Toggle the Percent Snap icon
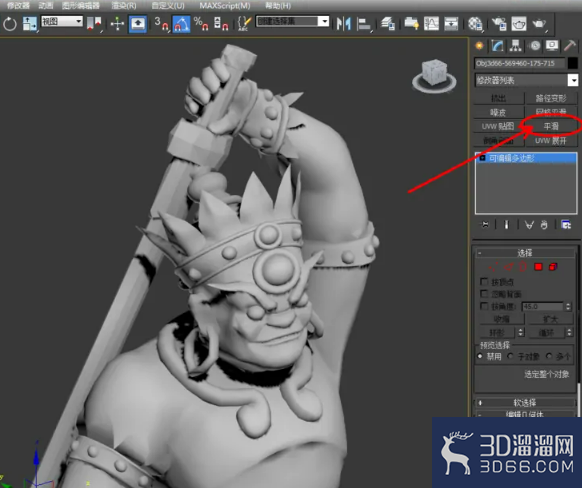582x488 pixels. coord(201,24)
